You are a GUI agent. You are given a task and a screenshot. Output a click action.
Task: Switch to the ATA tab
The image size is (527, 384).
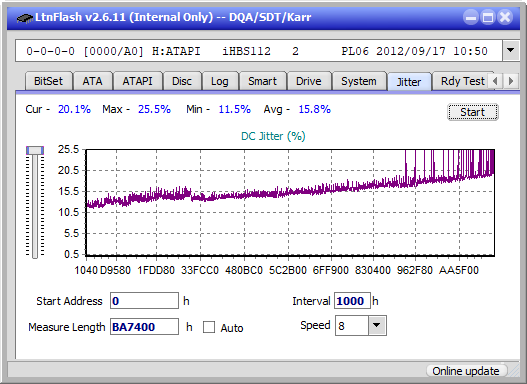92,81
